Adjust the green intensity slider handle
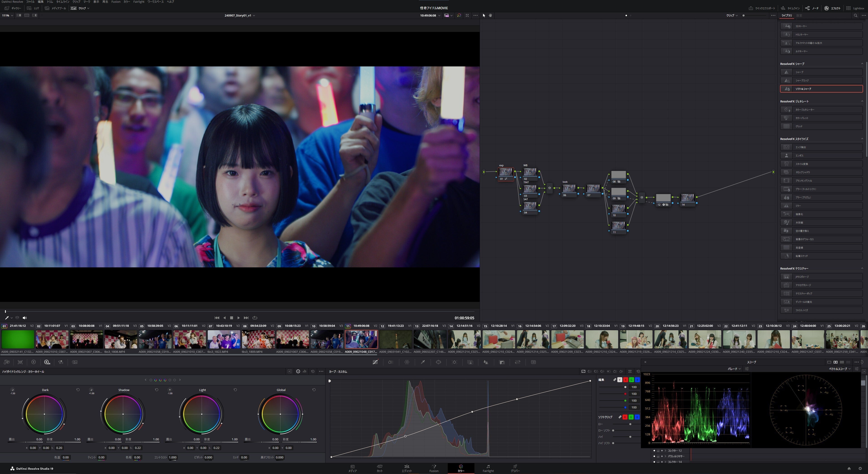The height and width of the screenshot is (474, 868). [625, 401]
